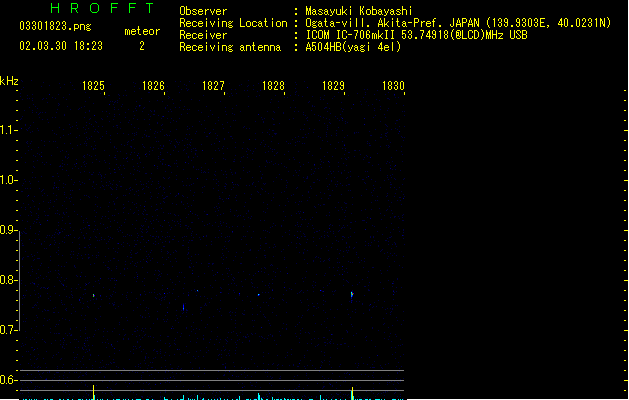Click the meteor count value 2
This screenshot has height=400, width=629.
142,46
